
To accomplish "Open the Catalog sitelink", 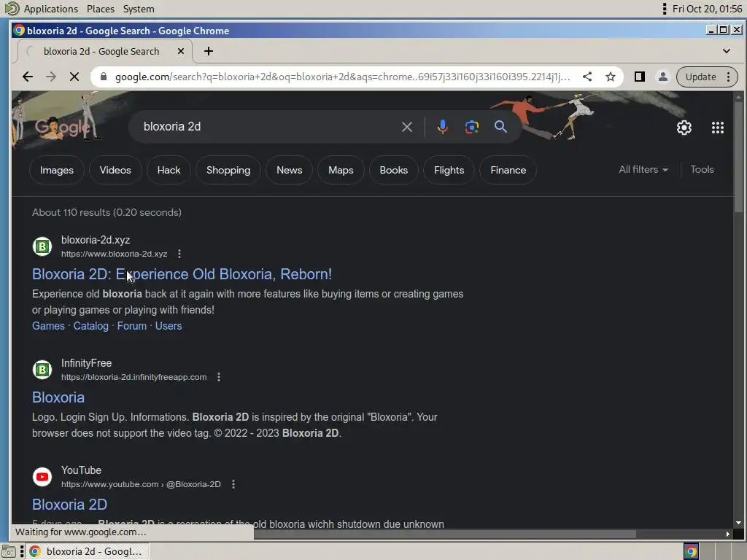I will [x=90, y=326].
